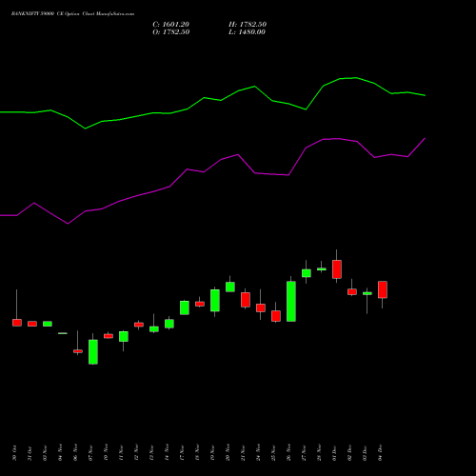Click the 01 Dec date label
The width and height of the screenshot is (476, 476).
[334, 453]
